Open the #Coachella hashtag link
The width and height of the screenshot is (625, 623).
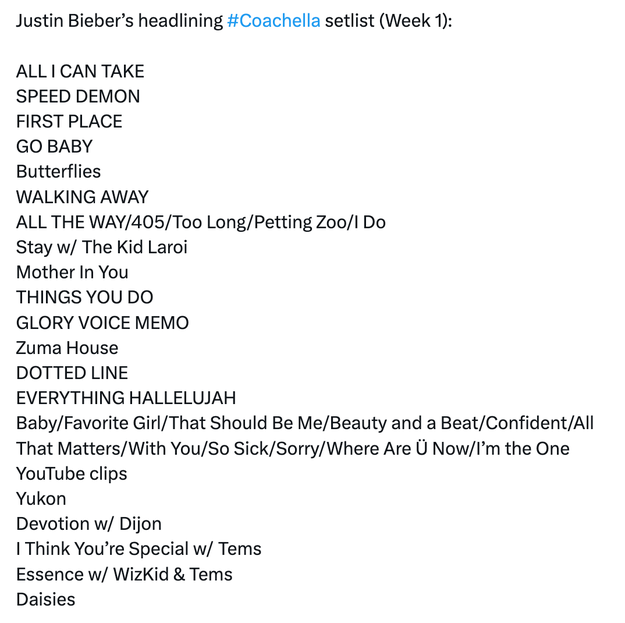(x=273, y=21)
